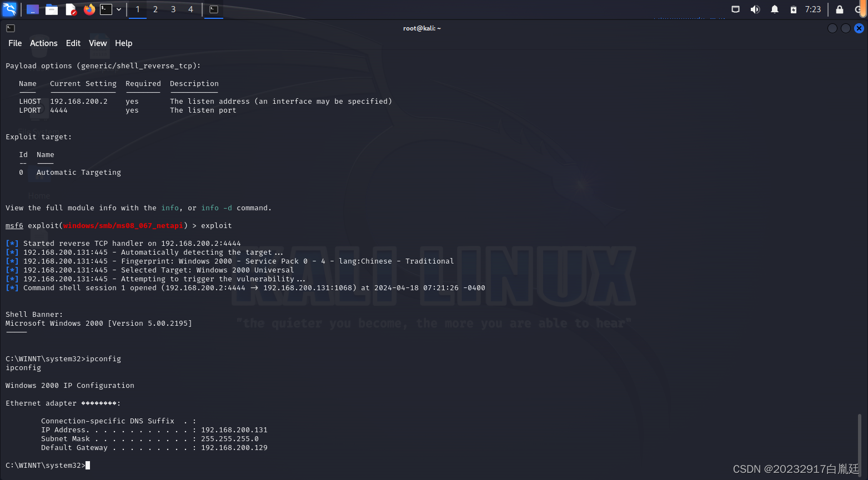This screenshot has width=868, height=480.
Task: Open the Kali applications menu
Action: point(9,9)
